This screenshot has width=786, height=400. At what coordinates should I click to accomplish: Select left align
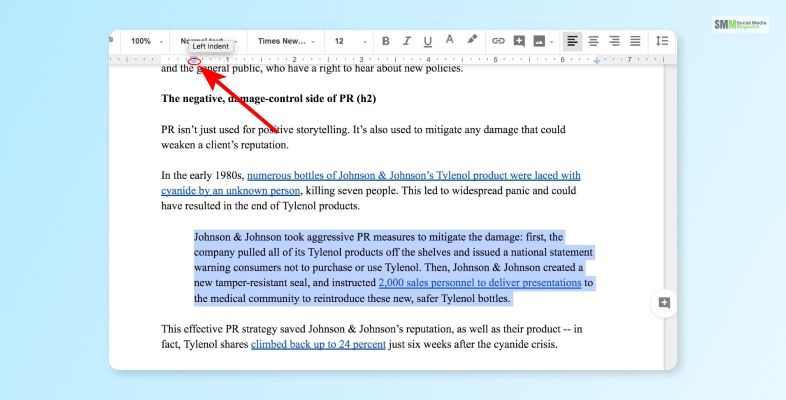[572, 41]
